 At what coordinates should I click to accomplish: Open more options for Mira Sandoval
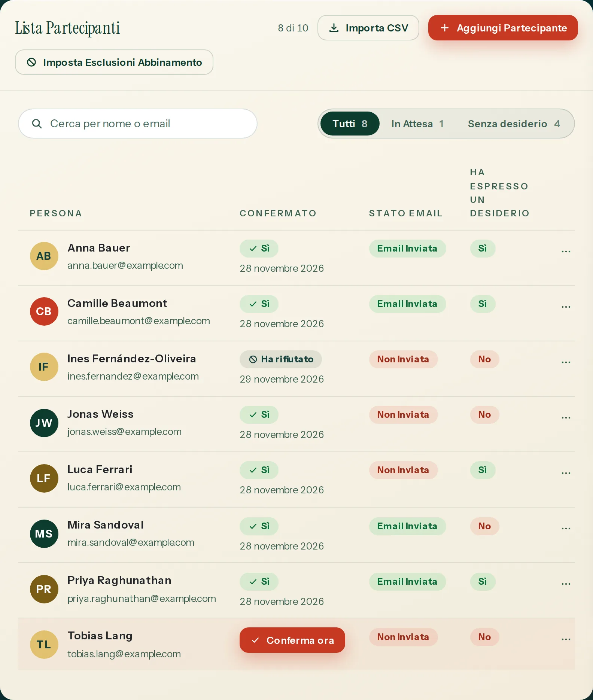(x=566, y=528)
